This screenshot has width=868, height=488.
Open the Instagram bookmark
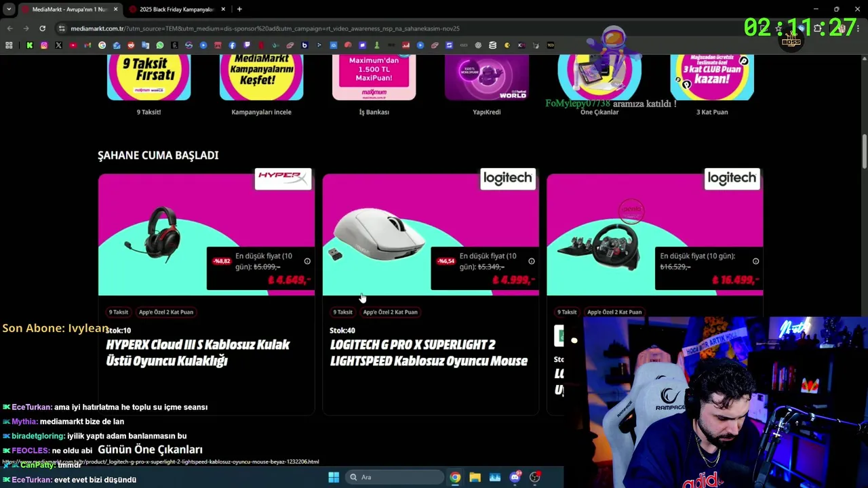(x=44, y=45)
